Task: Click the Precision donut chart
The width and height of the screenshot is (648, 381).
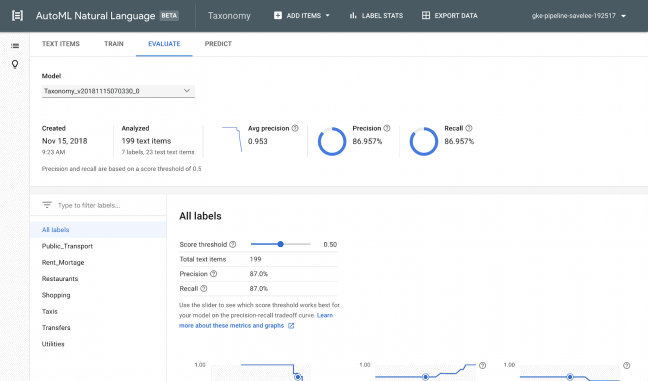Action: [x=332, y=141]
